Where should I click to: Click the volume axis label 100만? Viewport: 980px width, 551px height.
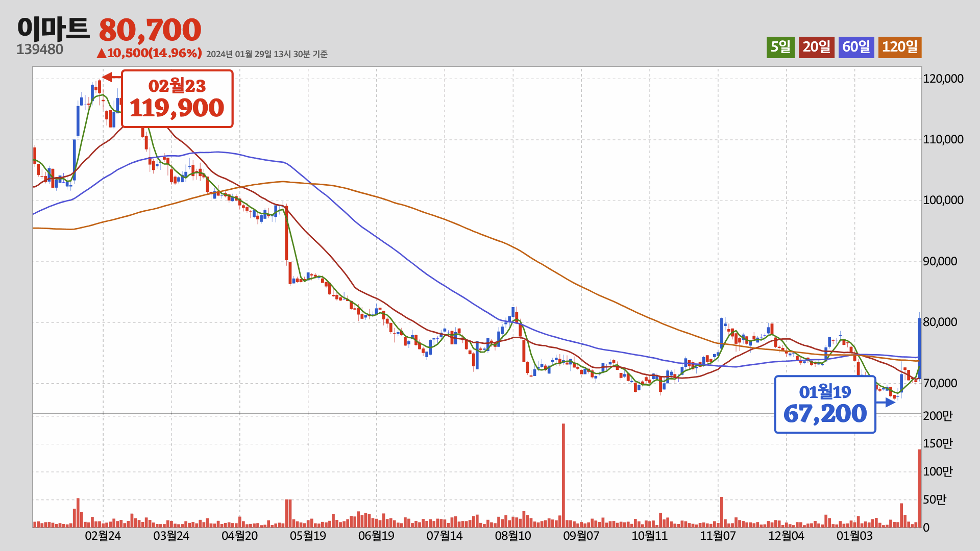click(x=938, y=471)
